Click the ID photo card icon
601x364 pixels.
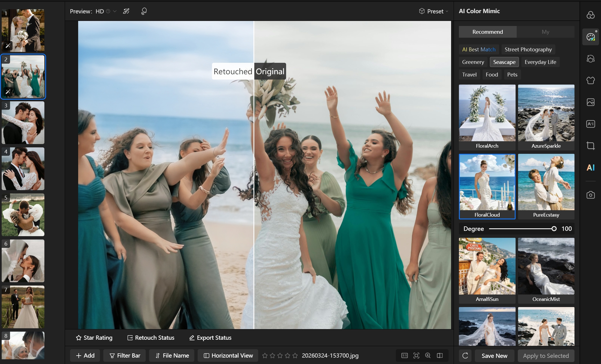[x=590, y=124]
